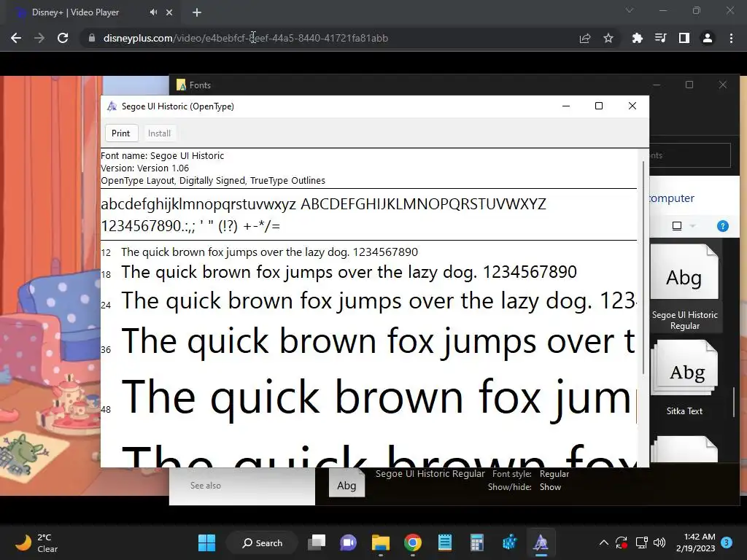
Task: View site information lock icon
Action: point(91,38)
